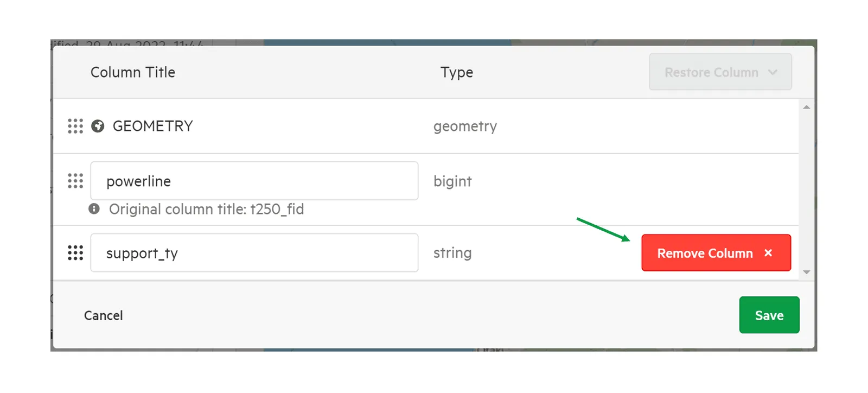
Task: Click the Remove Column button
Action: pos(716,253)
